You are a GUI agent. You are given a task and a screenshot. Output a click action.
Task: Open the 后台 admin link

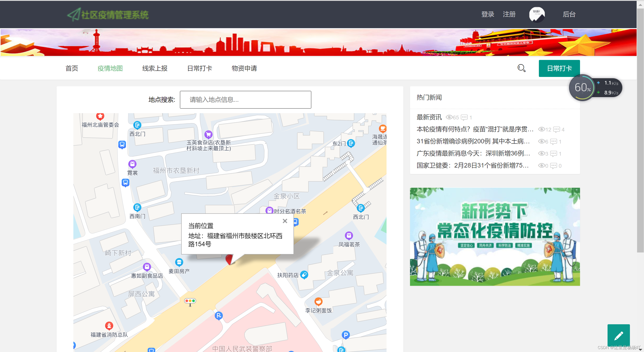pyautogui.click(x=569, y=15)
